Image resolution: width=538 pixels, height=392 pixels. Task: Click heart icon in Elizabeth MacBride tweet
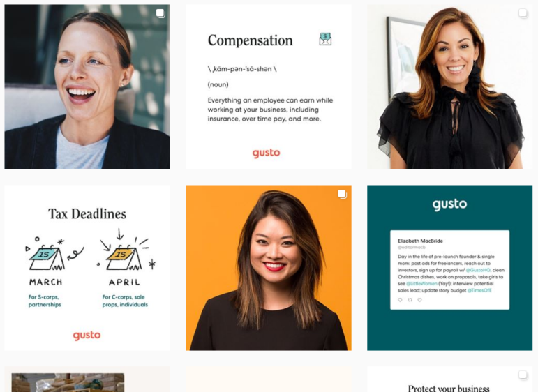[x=419, y=300]
